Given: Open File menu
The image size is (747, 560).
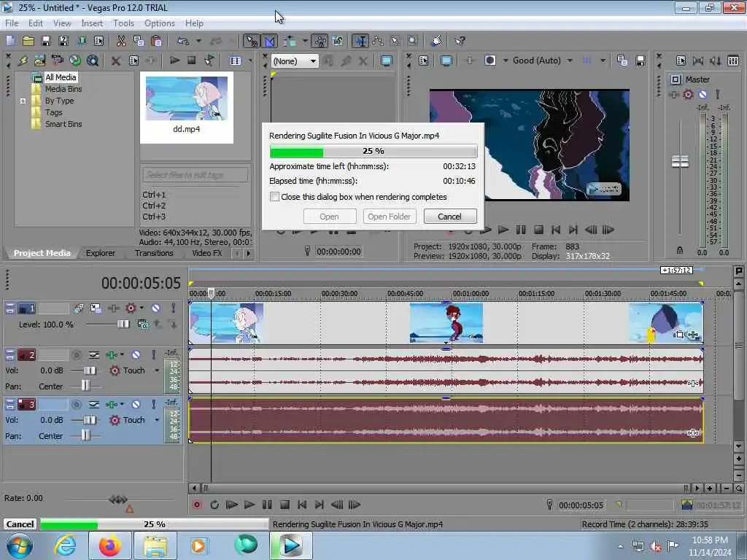Looking at the screenshot, I should (12, 23).
